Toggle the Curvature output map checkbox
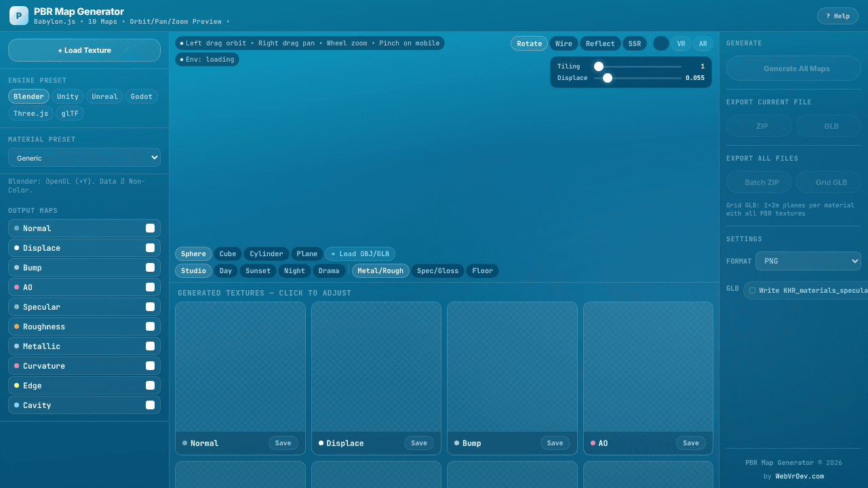 tap(150, 366)
